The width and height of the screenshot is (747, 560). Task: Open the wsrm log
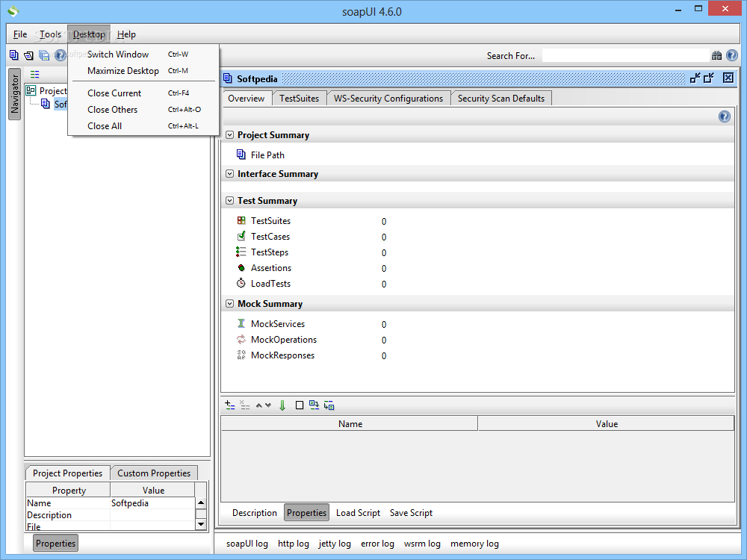pos(422,544)
